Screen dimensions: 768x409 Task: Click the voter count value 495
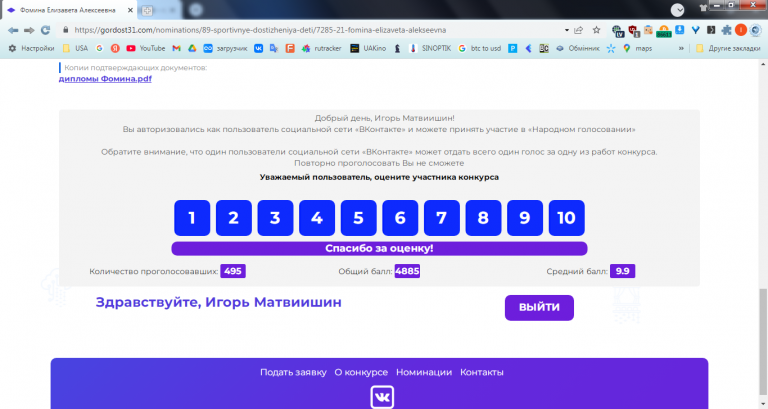pos(233,271)
